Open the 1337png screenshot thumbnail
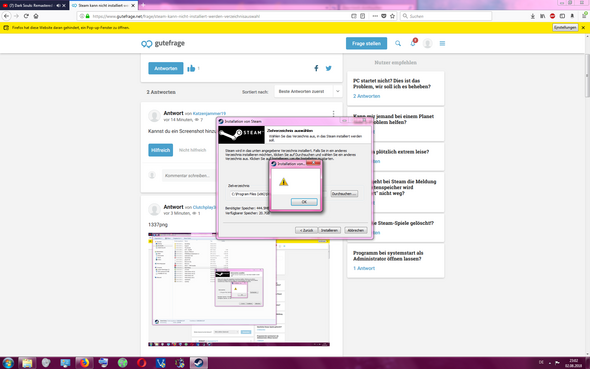590x369 pixels. tap(239, 289)
